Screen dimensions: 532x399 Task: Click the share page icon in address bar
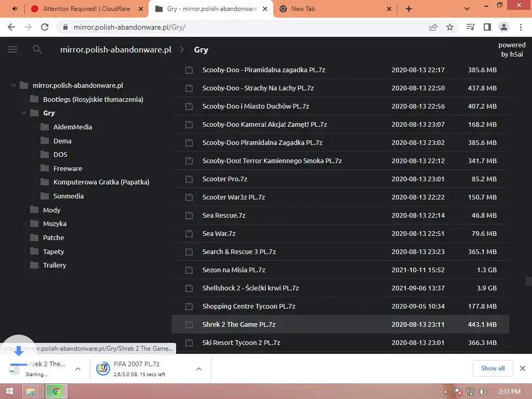pos(433,27)
